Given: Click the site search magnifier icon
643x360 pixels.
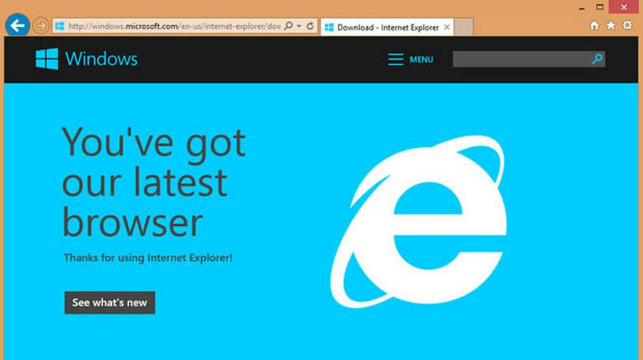Looking at the screenshot, I should [597, 59].
